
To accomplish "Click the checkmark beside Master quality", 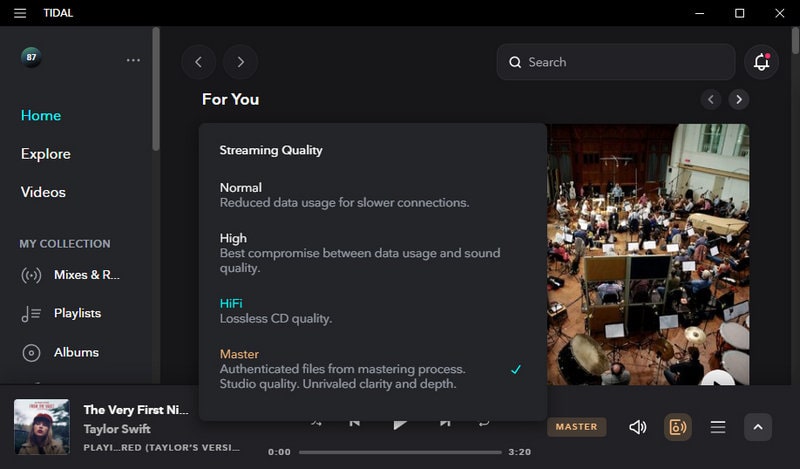I will [516, 369].
